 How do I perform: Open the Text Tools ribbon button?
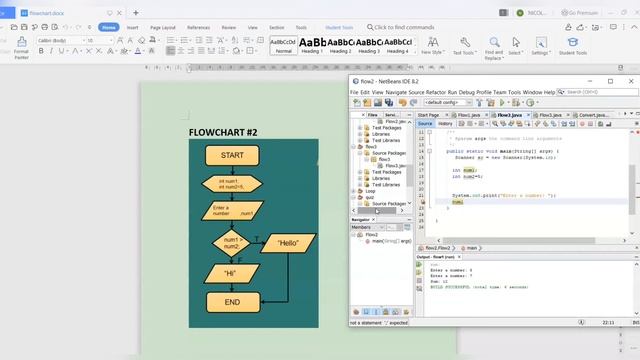[464, 46]
